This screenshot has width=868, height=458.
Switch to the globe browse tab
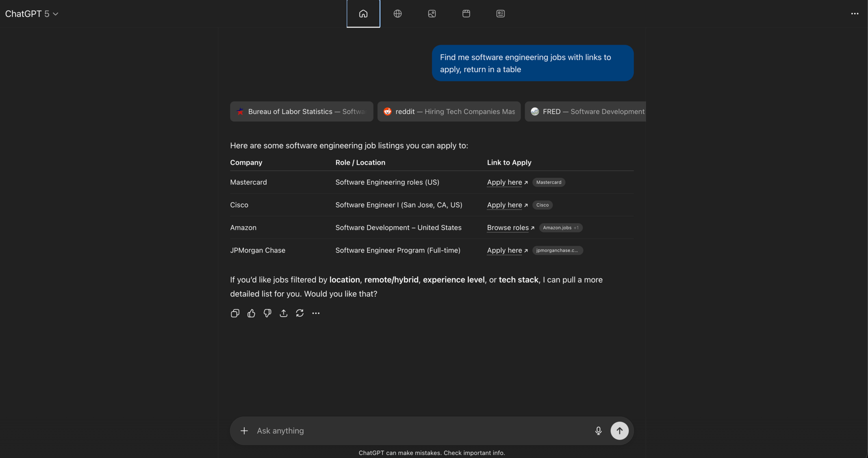click(x=398, y=14)
